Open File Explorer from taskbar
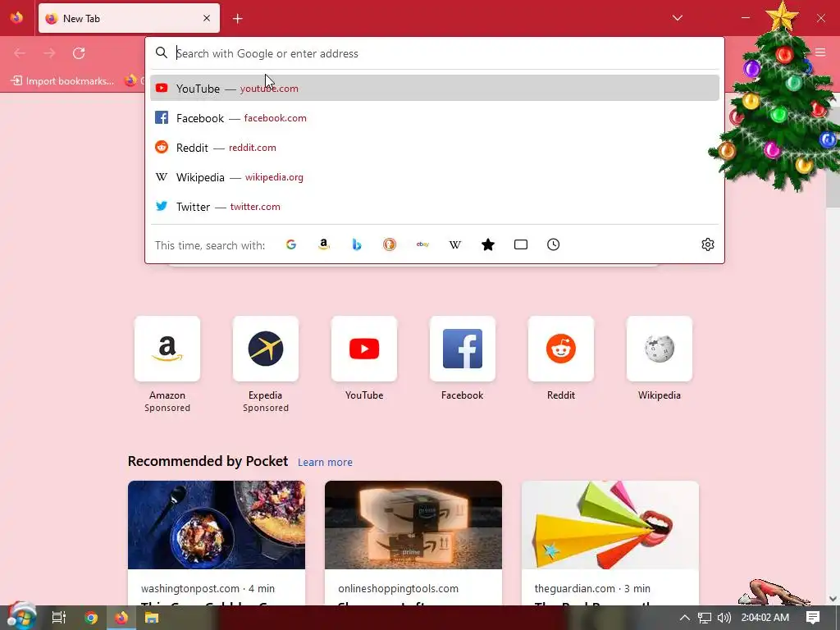Image resolution: width=840 pixels, height=630 pixels. pos(152,618)
